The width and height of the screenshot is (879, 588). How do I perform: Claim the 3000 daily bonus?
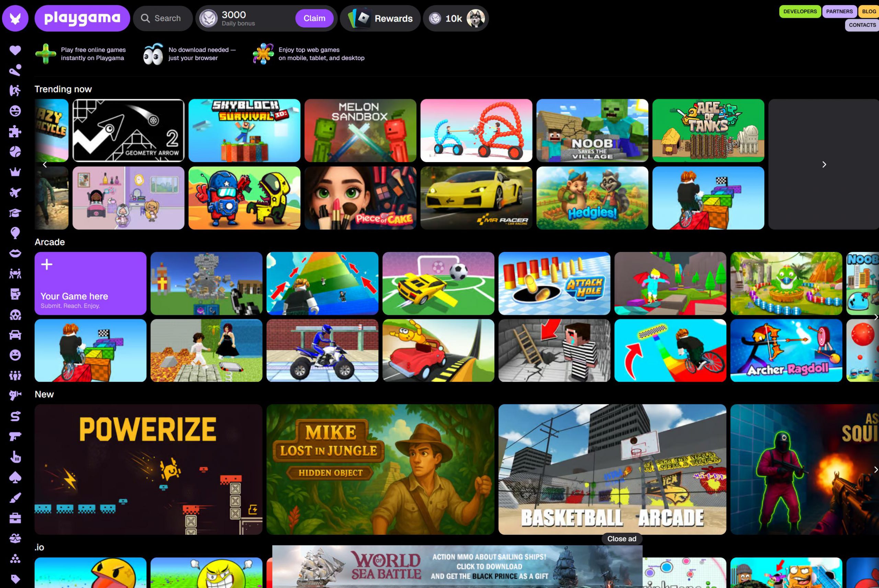314,18
